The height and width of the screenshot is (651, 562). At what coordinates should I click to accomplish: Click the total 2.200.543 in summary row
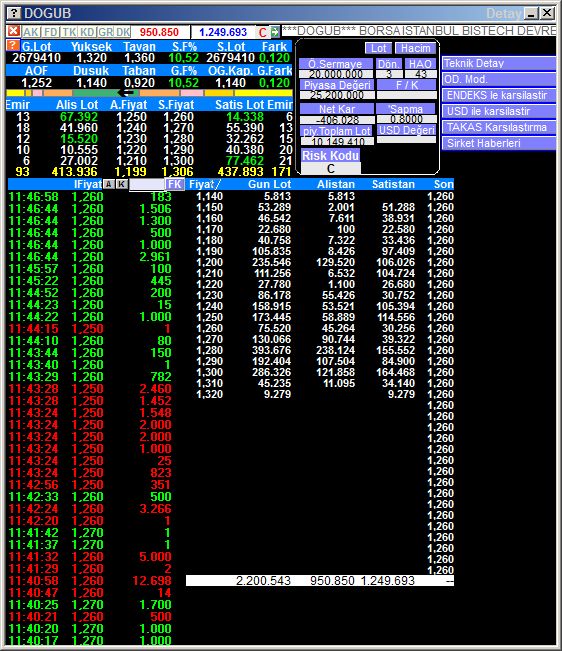pyautogui.click(x=263, y=580)
